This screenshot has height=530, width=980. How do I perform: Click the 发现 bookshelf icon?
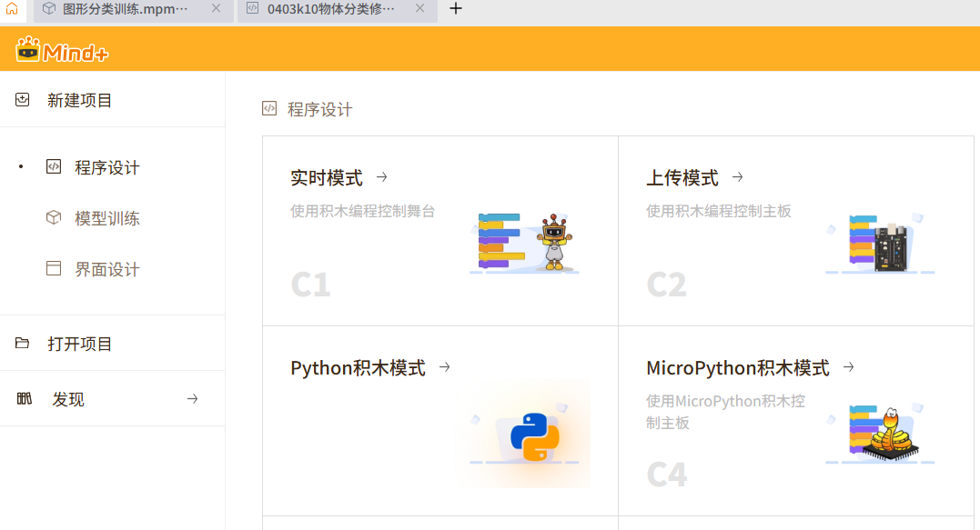point(25,399)
